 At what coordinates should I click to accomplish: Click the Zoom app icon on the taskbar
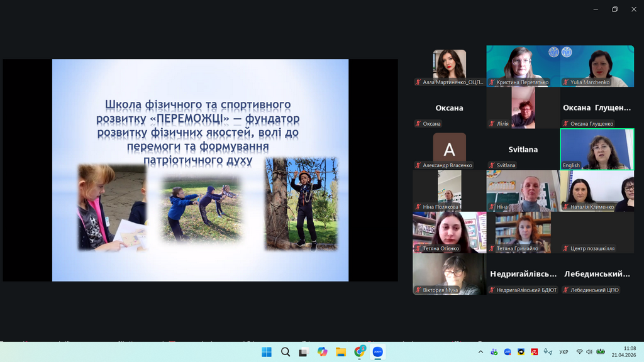click(377, 352)
